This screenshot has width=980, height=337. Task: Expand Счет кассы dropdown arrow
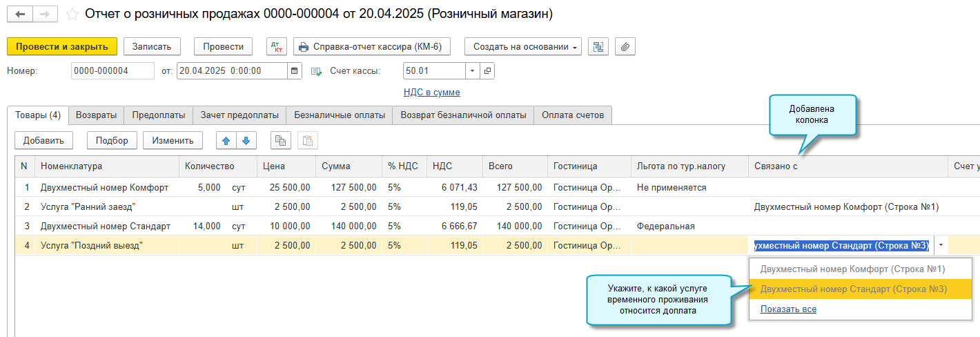[x=473, y=71]
